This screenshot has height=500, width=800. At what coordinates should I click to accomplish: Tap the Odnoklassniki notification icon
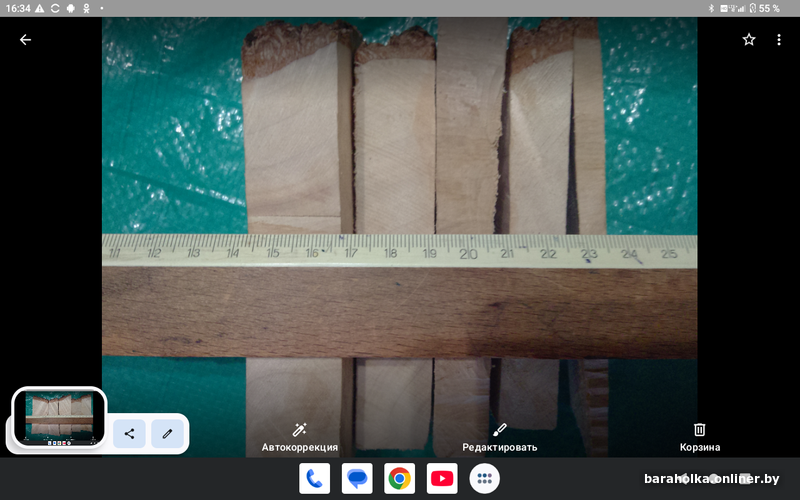(86, 8)
